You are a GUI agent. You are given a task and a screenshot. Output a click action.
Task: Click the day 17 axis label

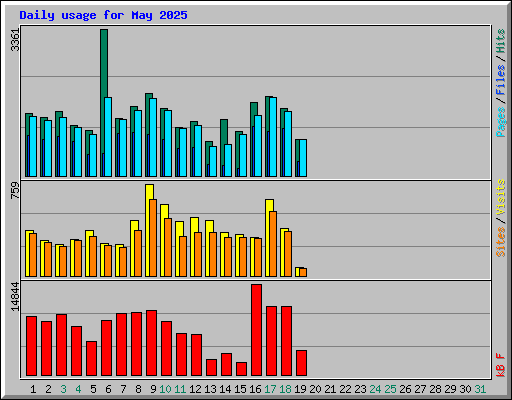point(270,389)
